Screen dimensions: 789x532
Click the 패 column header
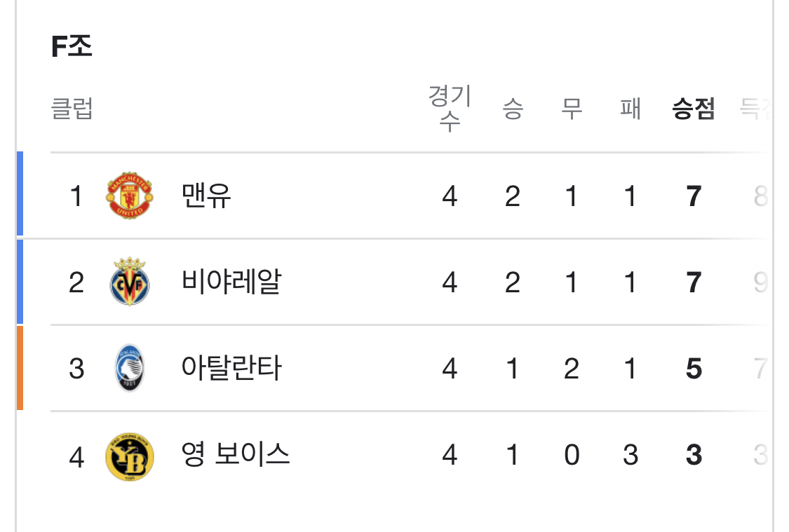pos(630,108)
